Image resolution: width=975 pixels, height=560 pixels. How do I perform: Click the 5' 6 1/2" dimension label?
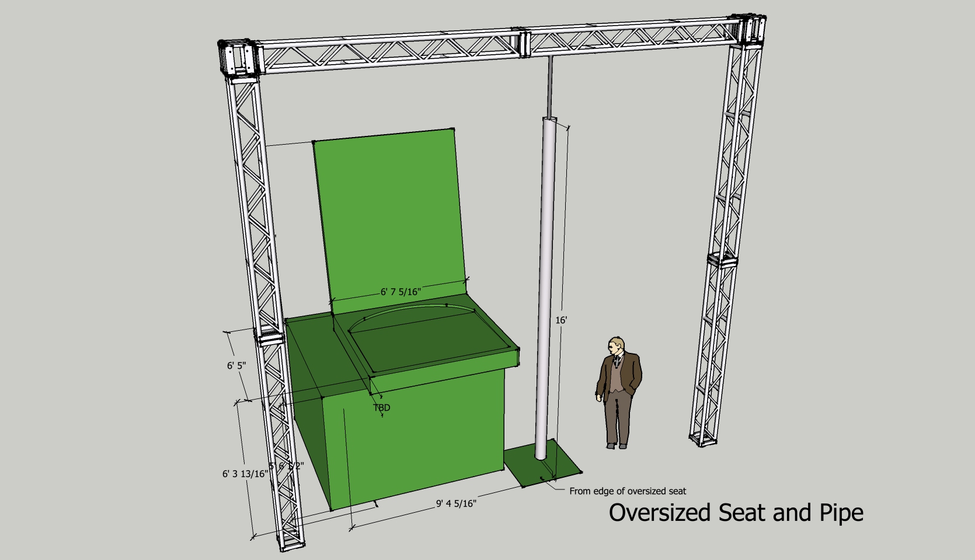tap(287, 466)
